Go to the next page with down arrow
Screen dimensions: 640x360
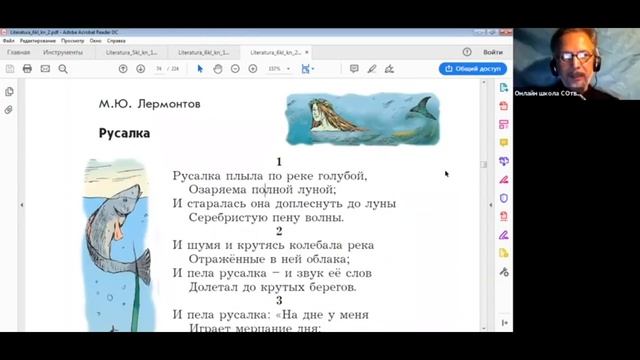pos(140,69)
